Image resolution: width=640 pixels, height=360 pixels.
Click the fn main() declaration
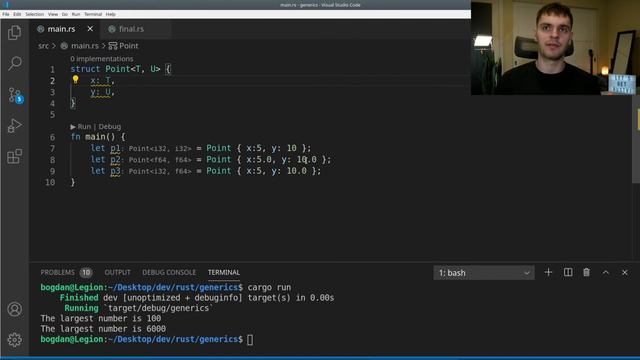click(x=98, y=137)
